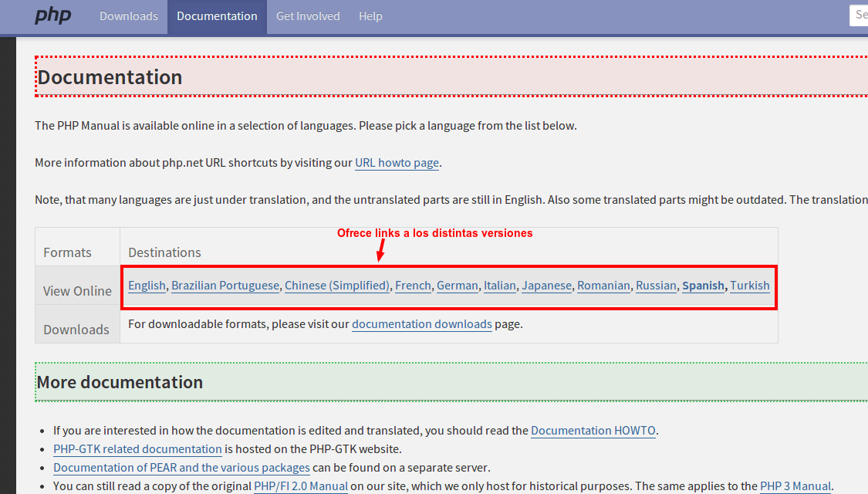Open the Brazilian Portuguese manual

click(x=225, y=286)
